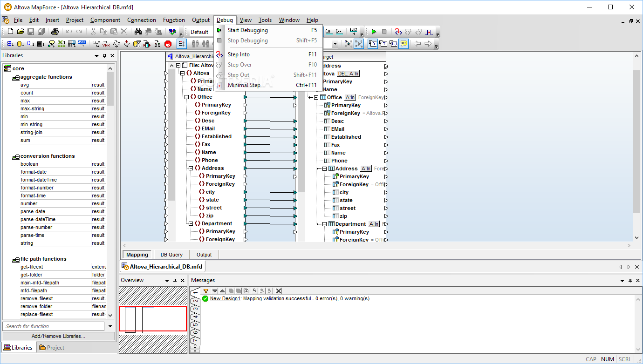The image size is (643, 364).
Task: Open the Overview panel menu arrow
Action: (x=167, y=280)
